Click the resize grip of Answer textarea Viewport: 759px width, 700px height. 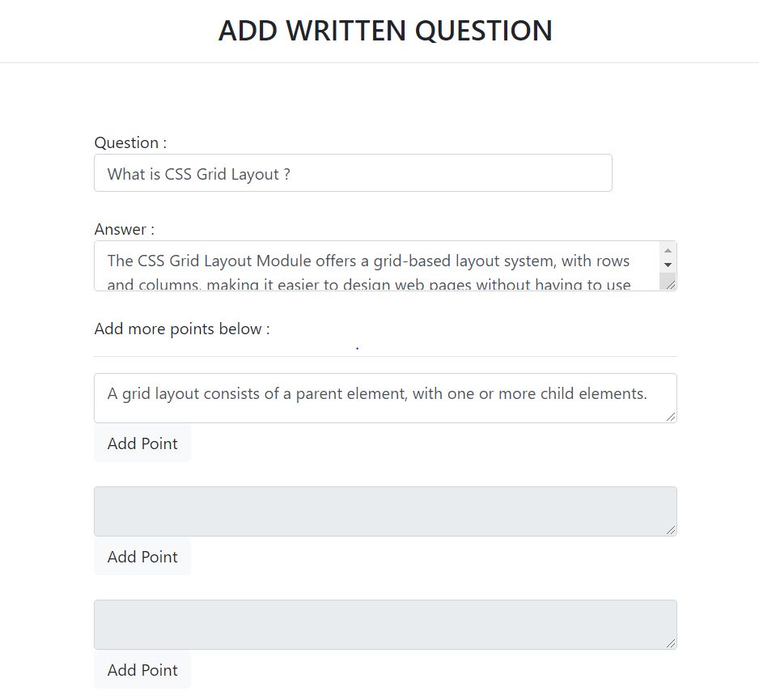point(671,285)
